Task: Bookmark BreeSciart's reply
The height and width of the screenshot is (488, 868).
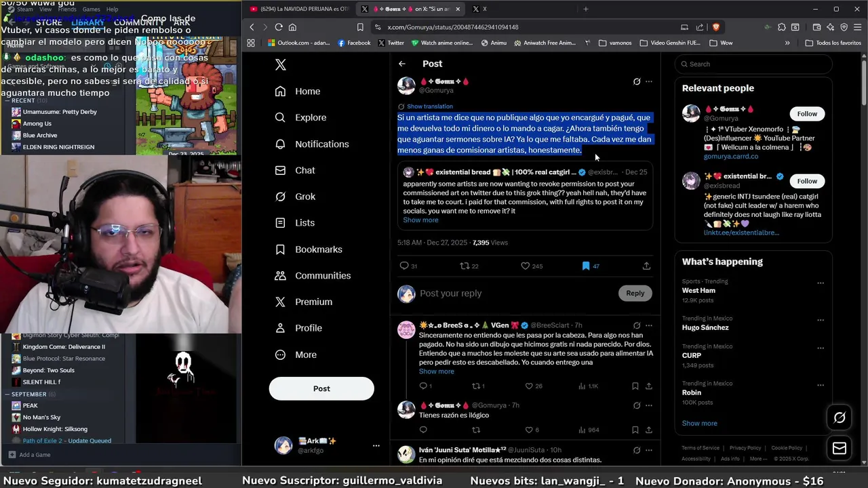Action: tap(635, 386)
